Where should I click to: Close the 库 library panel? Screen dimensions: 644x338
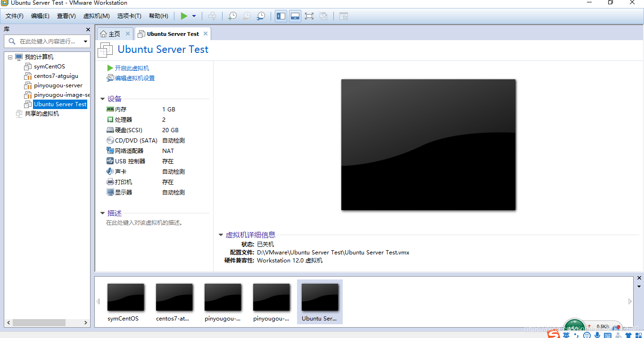point(88,29)
